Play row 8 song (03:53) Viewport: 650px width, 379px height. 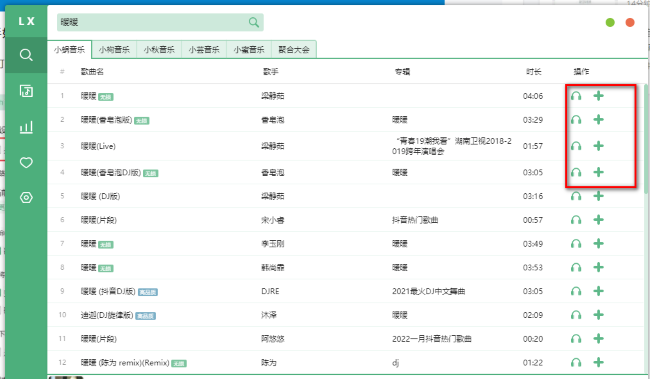pyautogui.click(x=576, y=268)
